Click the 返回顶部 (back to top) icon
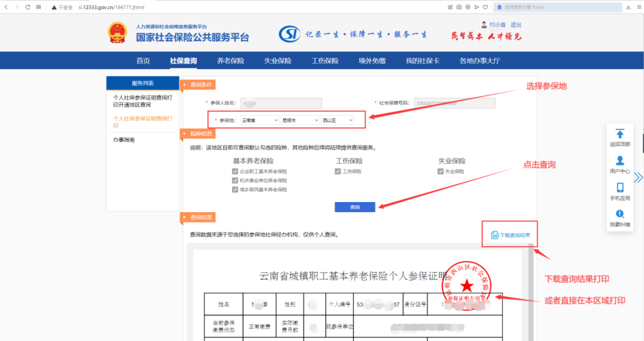The image size is (644, 341). [x=620, y=134]
